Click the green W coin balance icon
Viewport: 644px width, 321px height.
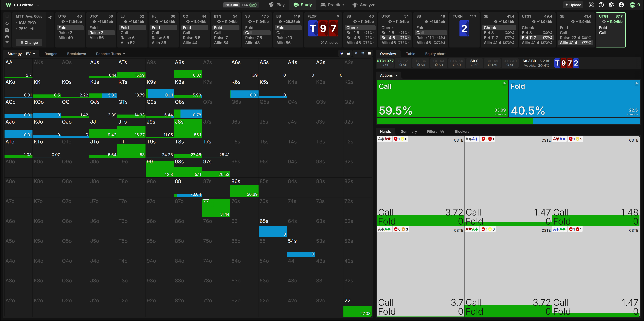[632, 5]
